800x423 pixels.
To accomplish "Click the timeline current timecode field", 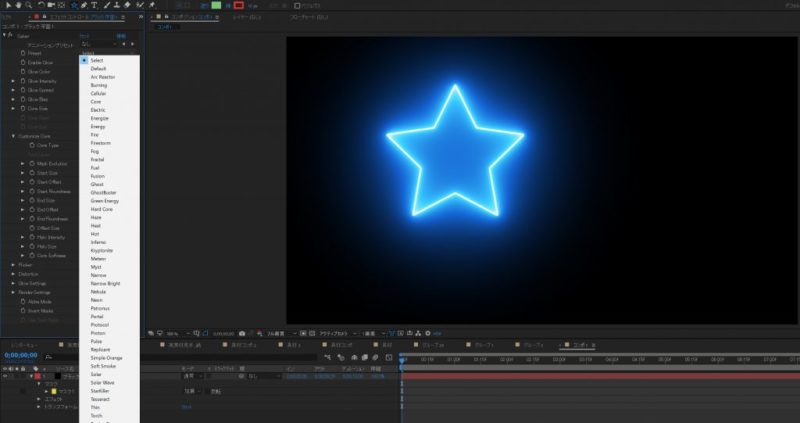I will (20, 354).
